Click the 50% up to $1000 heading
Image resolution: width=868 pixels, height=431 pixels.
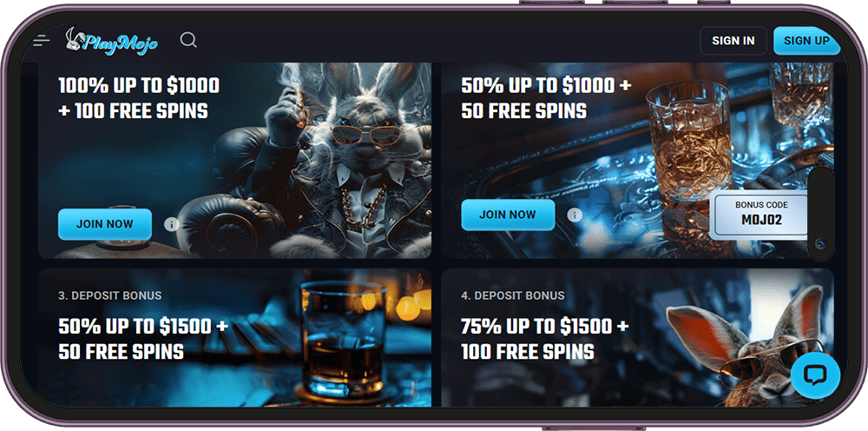(x=546, y=98)
